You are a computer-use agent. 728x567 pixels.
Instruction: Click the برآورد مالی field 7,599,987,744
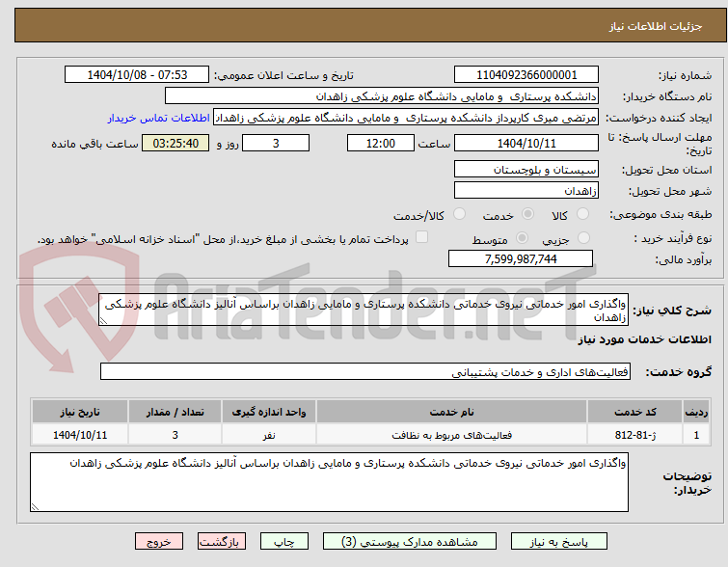coord(521,258)
